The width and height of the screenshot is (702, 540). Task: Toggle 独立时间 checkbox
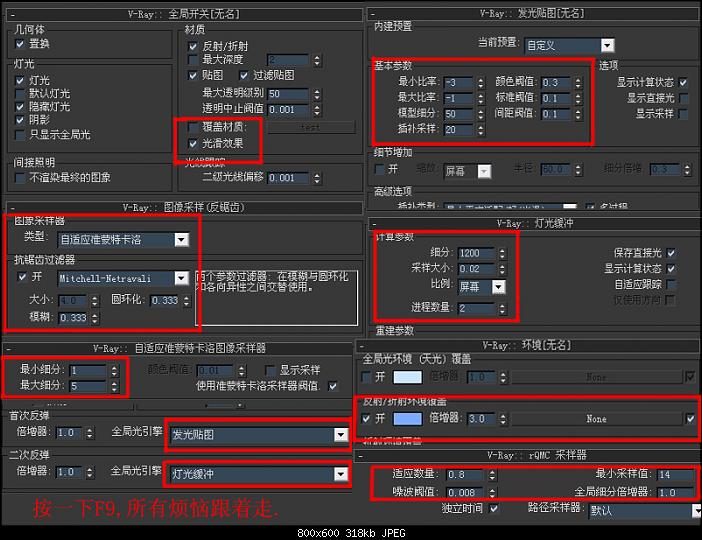(x=493, y=508)
